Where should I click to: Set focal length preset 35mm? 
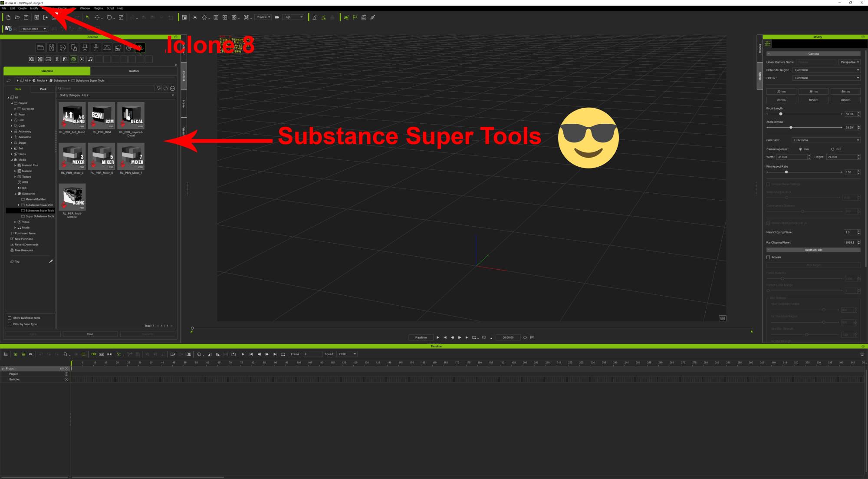tap(813, 92)
